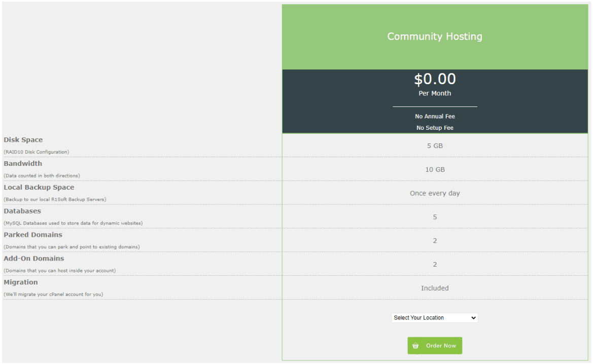593x364 pixels.
Task: Click the RAID10 Disk Configuration note
Action: [37, 152]
